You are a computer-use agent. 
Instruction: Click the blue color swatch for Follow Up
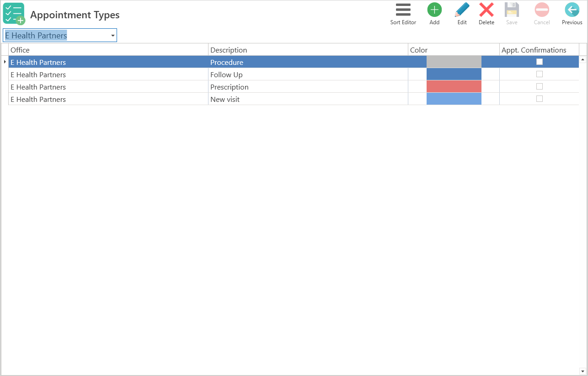(x=454, y=74)
